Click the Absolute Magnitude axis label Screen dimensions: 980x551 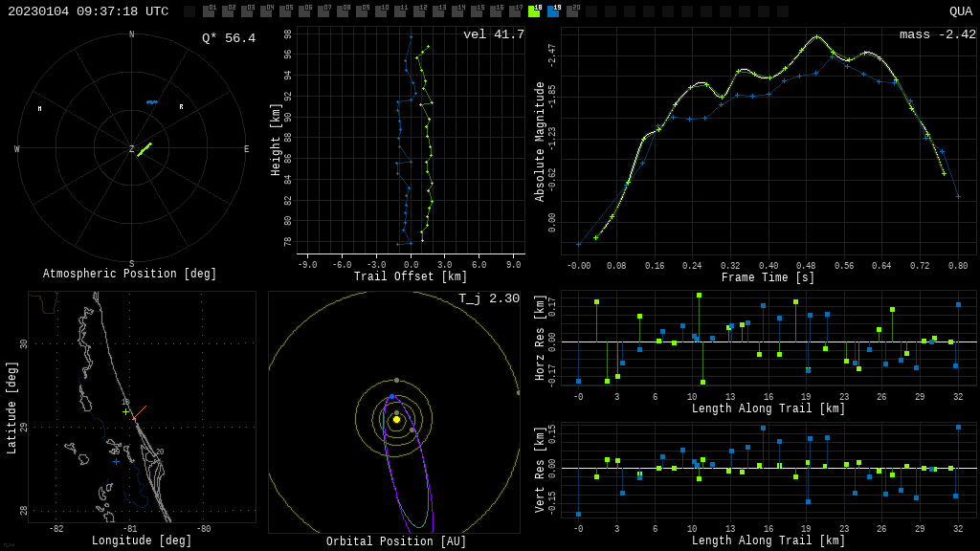pos(540,142)
